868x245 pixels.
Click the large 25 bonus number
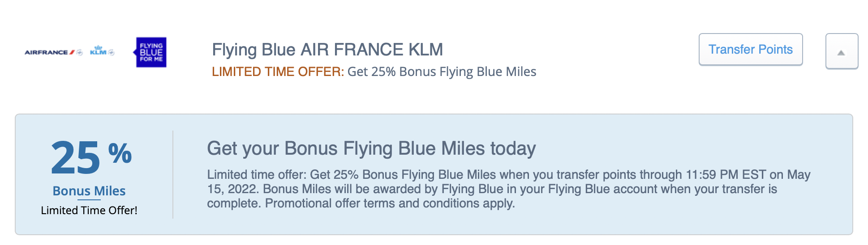point(75,158)
